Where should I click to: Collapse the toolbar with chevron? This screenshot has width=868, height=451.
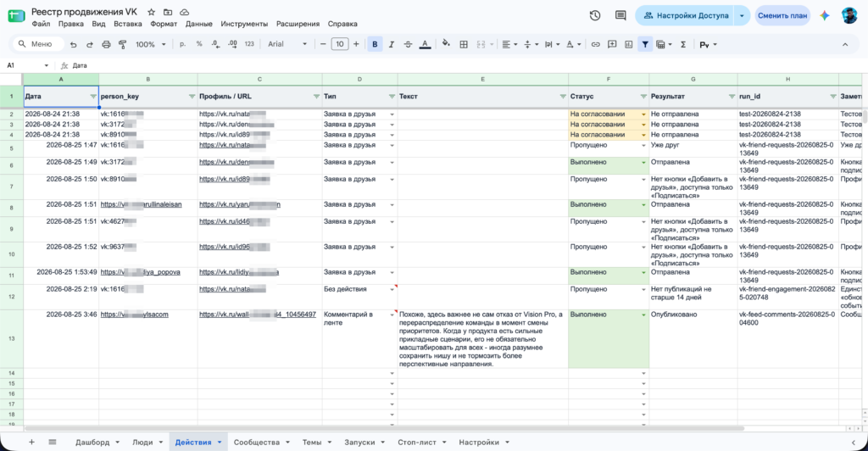coord(845,44)
